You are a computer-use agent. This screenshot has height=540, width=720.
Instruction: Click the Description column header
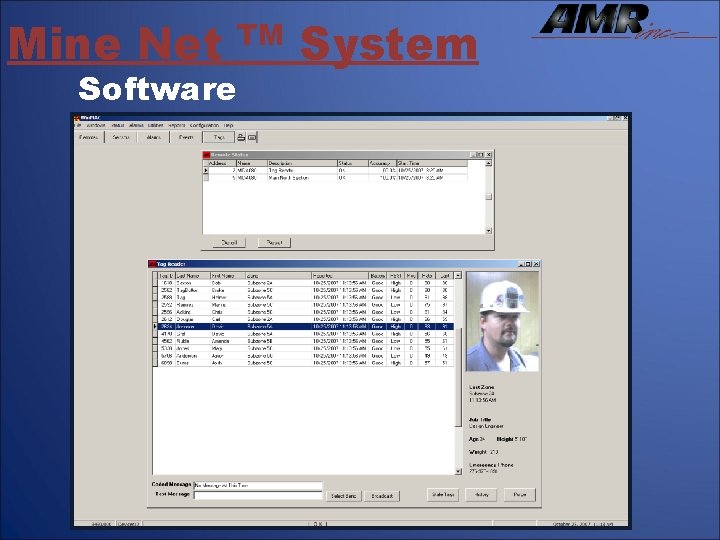pyautogui.click(x=302, y=163)
